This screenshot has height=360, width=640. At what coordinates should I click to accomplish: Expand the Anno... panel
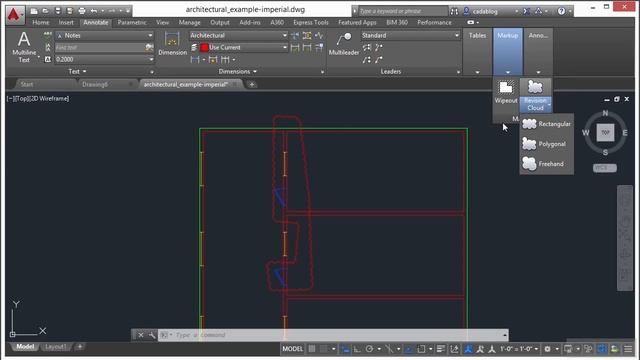pos(538,51)
